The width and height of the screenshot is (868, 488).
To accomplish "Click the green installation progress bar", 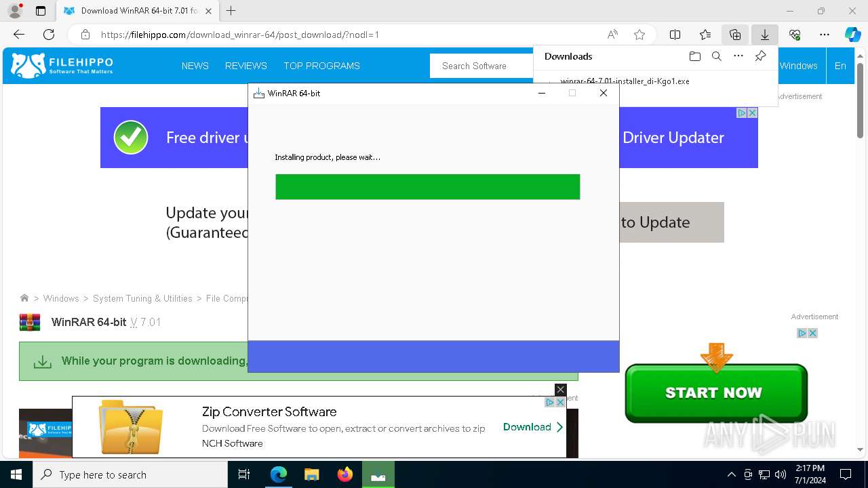I will point(427,187).
